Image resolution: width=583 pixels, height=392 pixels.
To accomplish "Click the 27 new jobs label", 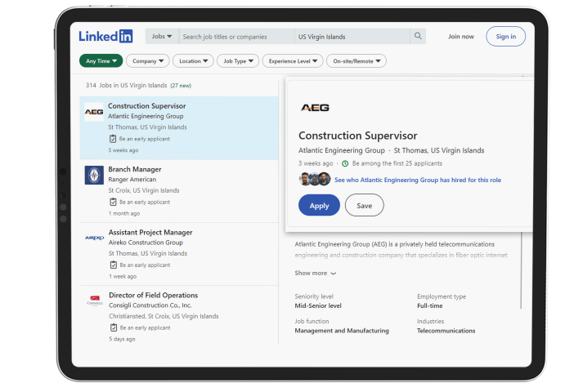I will point(181,86).
